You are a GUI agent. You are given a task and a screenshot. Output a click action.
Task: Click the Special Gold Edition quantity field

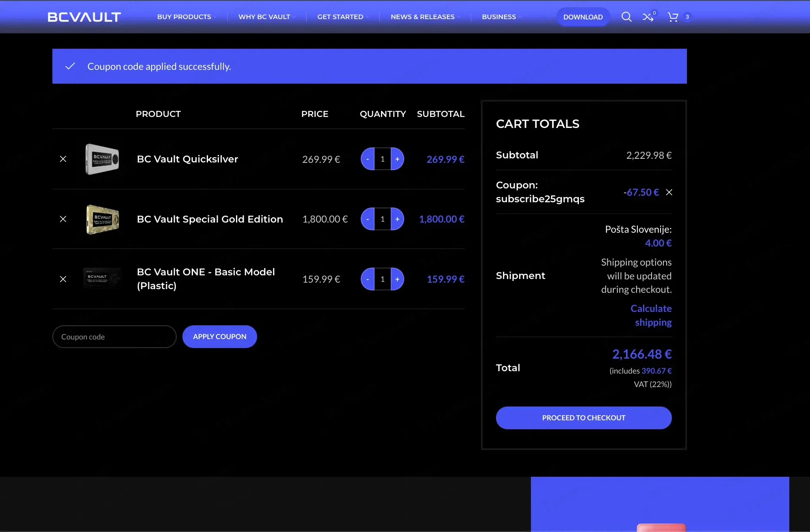pos(383,219)
